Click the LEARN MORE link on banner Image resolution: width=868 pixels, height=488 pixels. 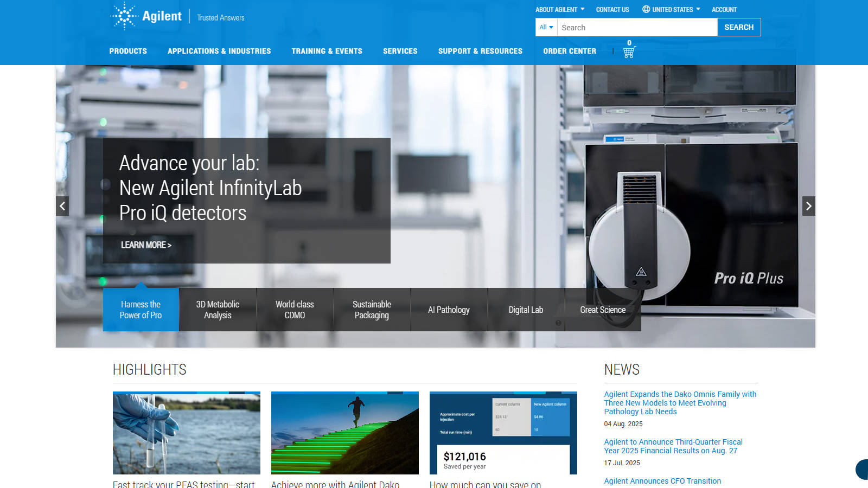coord(146,245)
